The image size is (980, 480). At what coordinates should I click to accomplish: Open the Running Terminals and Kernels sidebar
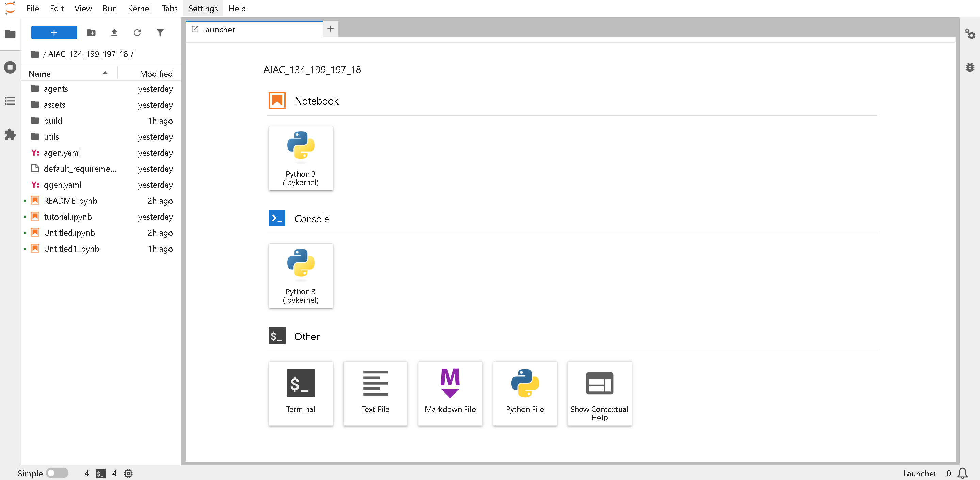pyautogui.click(x=10, y=68)
